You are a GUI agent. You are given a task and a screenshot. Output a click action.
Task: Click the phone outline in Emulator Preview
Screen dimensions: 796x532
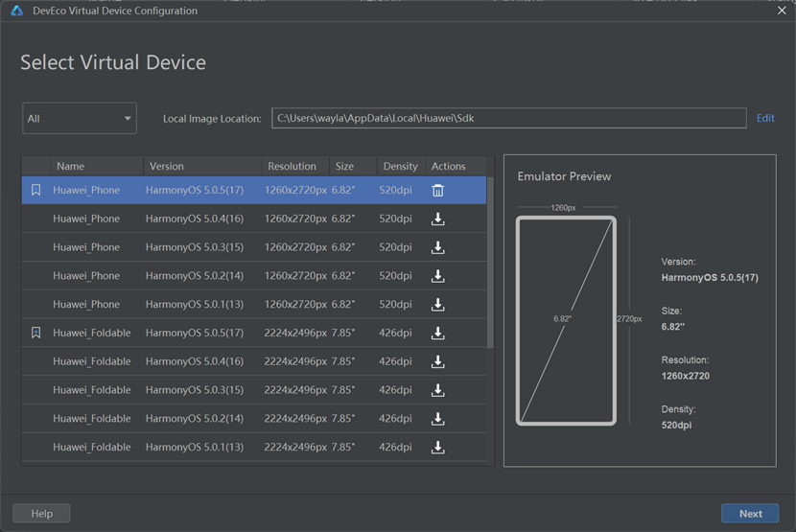[566, 321]
